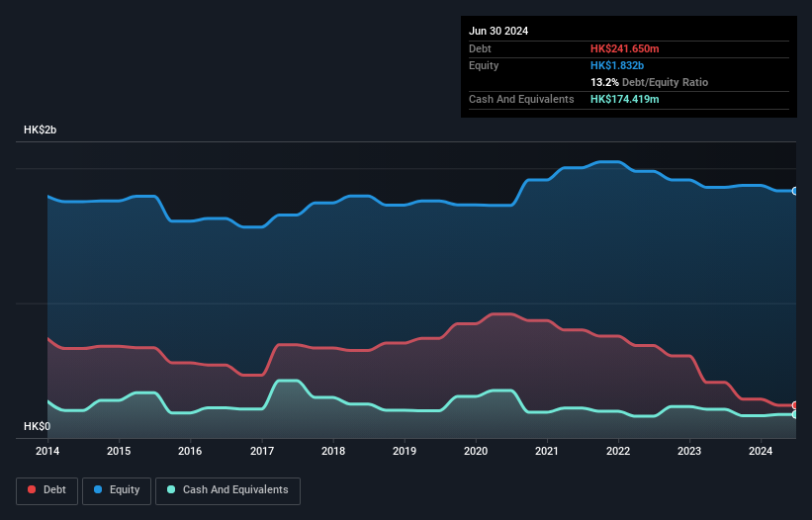Select the 2020 x-axis label
Viewport: 812px width, 520px height.
click(476, 451)
